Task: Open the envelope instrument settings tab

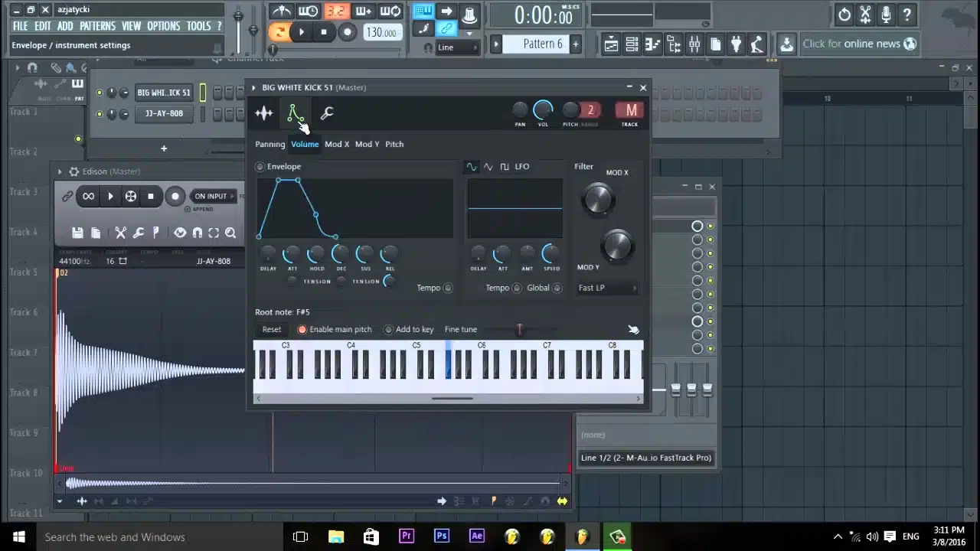Action: 295,113
